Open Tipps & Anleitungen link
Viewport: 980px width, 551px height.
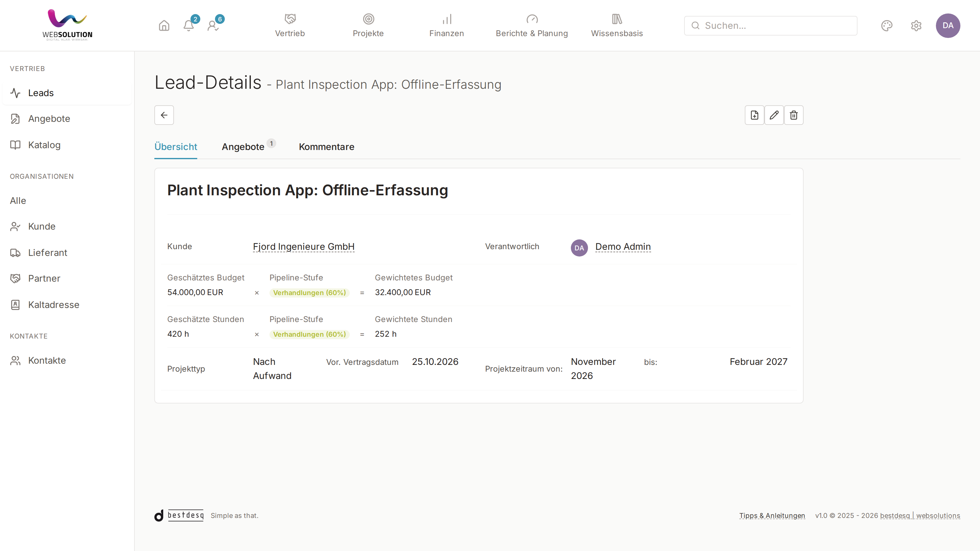pos(772,515)
